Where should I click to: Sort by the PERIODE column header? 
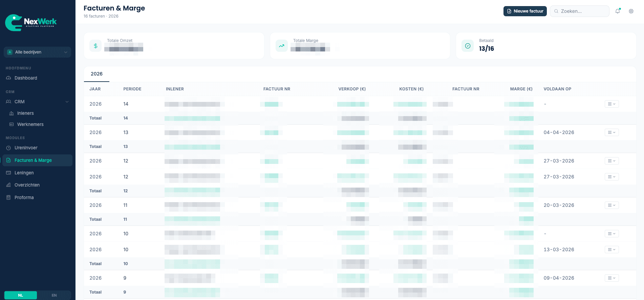(x=132, y=89)
